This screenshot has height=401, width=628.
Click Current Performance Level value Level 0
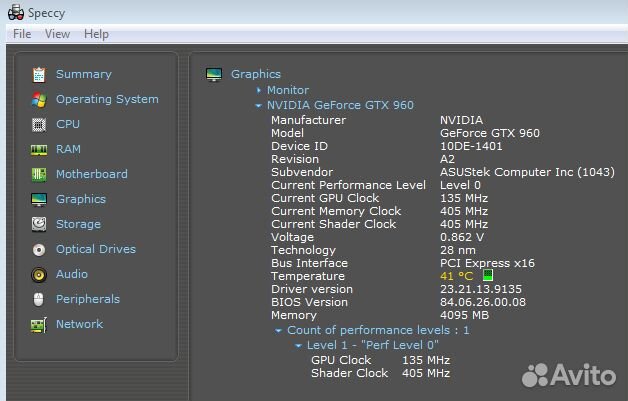(460, 185)
